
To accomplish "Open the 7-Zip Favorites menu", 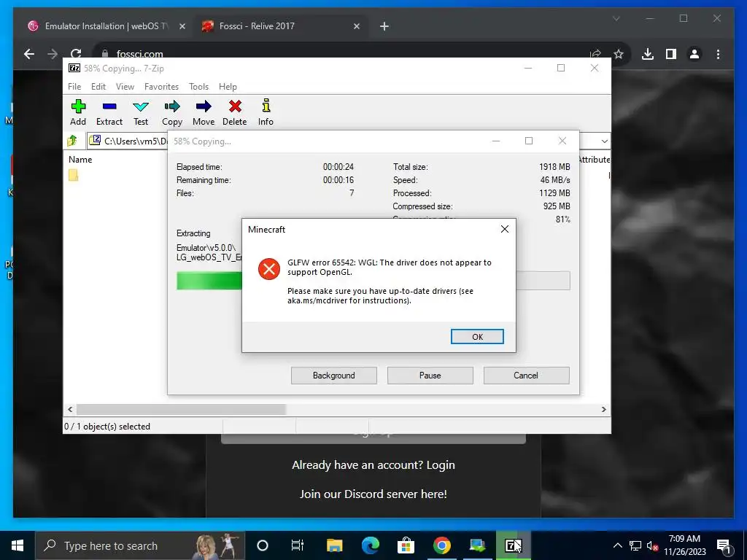I will coord(161,87).
